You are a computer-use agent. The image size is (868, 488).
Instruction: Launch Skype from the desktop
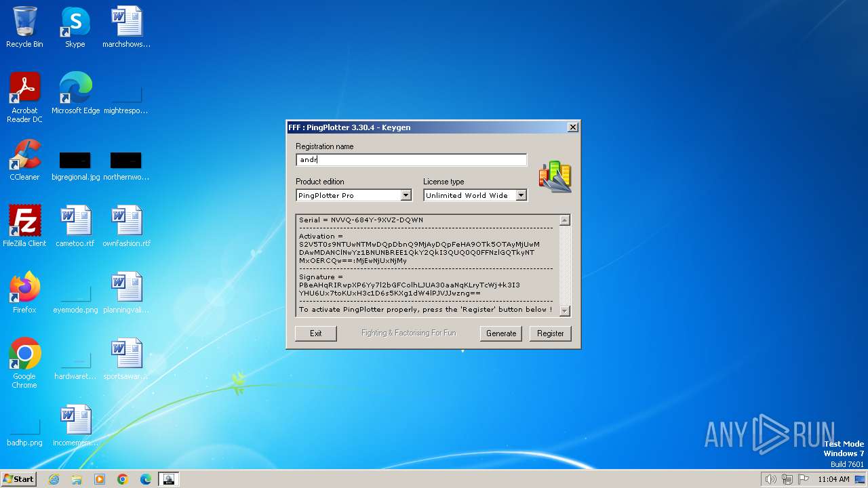tap(75, 27)
